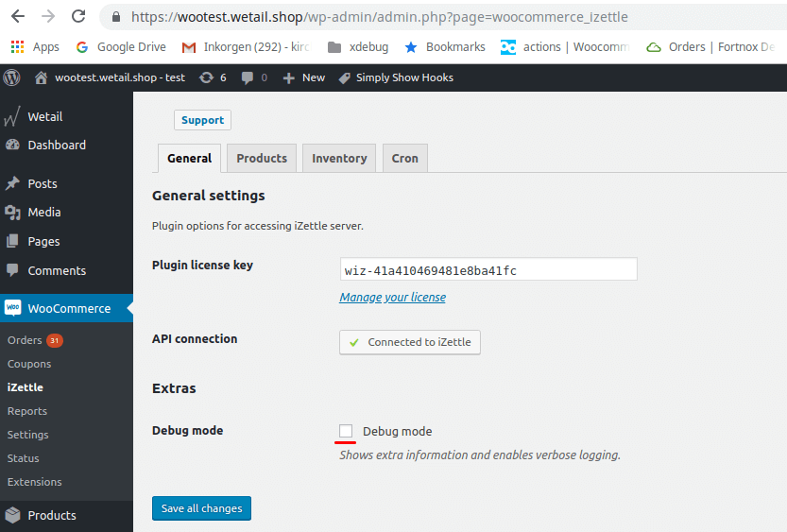
Task: Open the Cron tab
Action: pyautogui.click(x=404, y=158)
